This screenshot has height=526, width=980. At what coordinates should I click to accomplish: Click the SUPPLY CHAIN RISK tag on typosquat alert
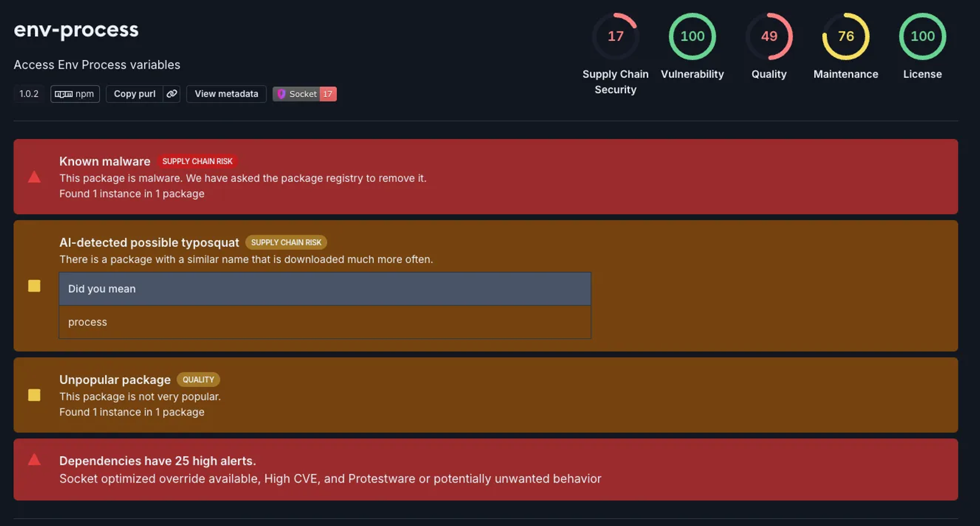pyautogui.click(x=286, y=242)
